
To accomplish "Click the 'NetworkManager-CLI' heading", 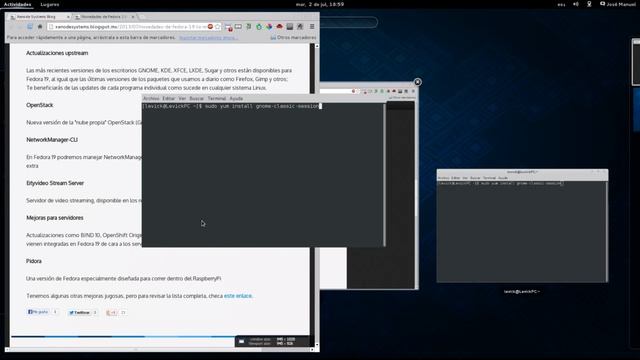I will pyautogui.click(x=52, y=140).
